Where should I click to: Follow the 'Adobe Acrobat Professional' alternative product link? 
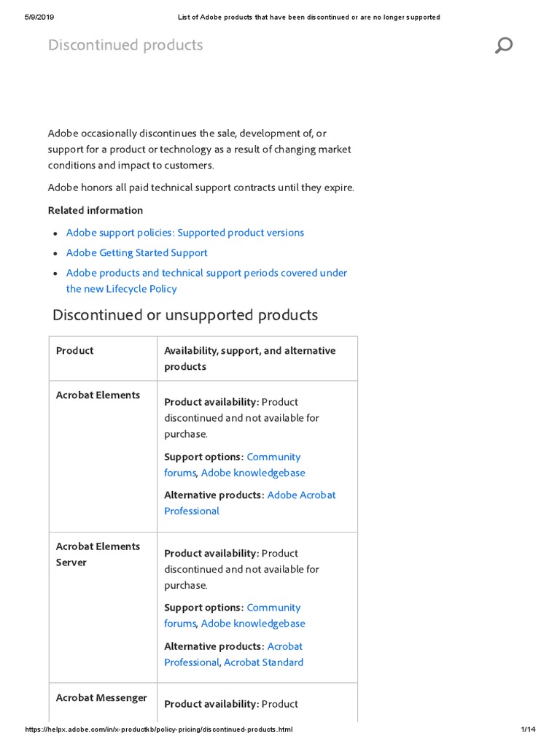301,495
